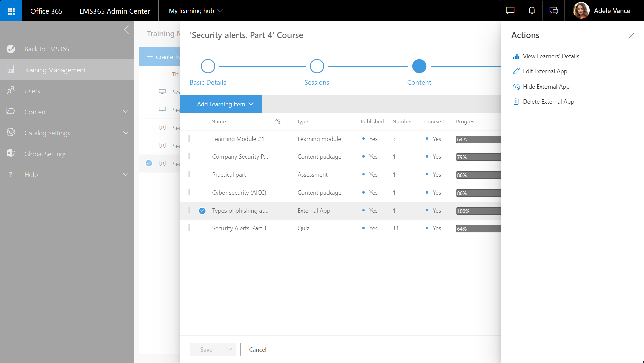
Task: Click the Hide External App eye icon
Action: pos(516,87)
